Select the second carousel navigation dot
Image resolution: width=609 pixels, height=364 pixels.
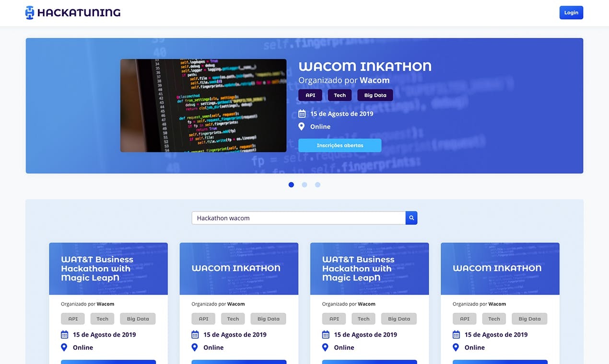click(304, 184)
